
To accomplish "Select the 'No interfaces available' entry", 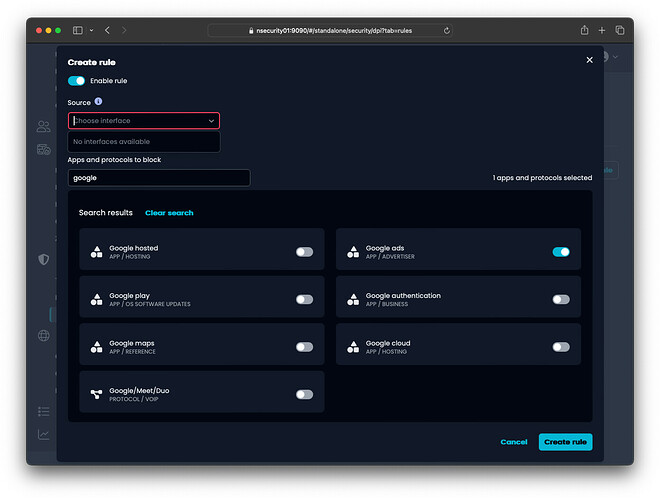I will (144, 142).
